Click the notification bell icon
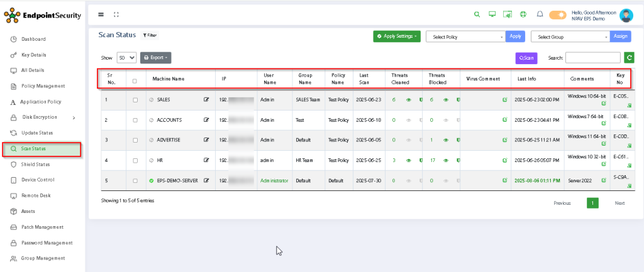This screenshot has height=272, width=644. [x=540, y=14]
